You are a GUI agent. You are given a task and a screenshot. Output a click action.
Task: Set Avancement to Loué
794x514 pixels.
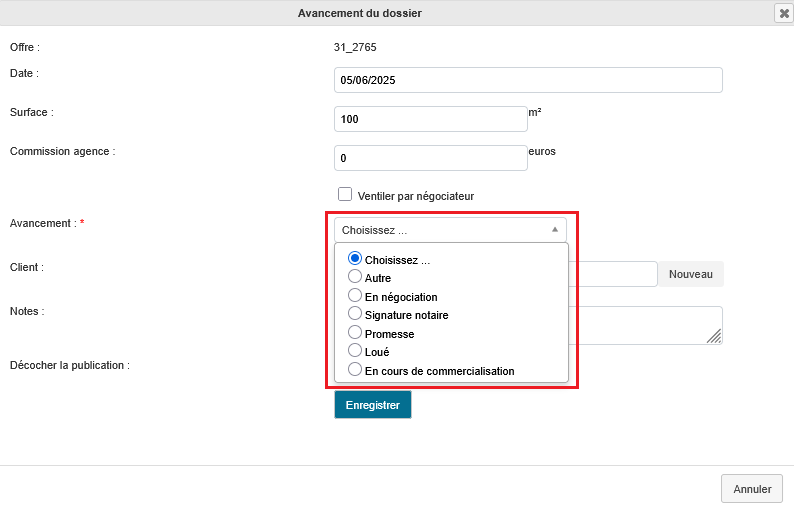[x=354, y=351]
